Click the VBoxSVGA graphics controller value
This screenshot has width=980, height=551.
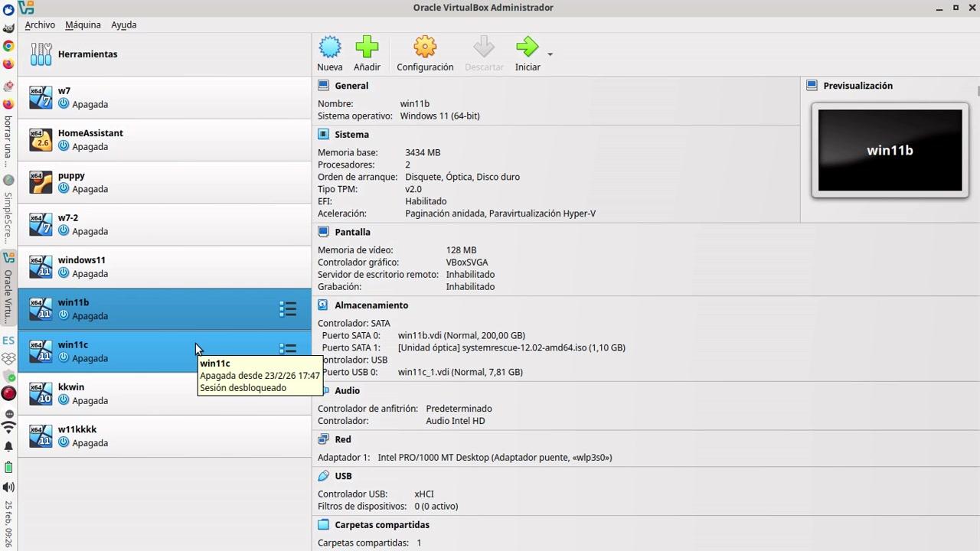pos(467,262)
